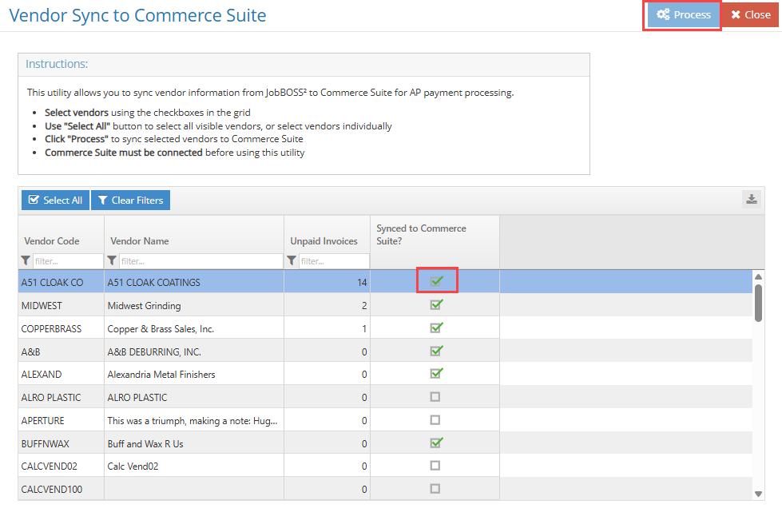Sort by the Unpaid Invoices column header

(324, 241)
